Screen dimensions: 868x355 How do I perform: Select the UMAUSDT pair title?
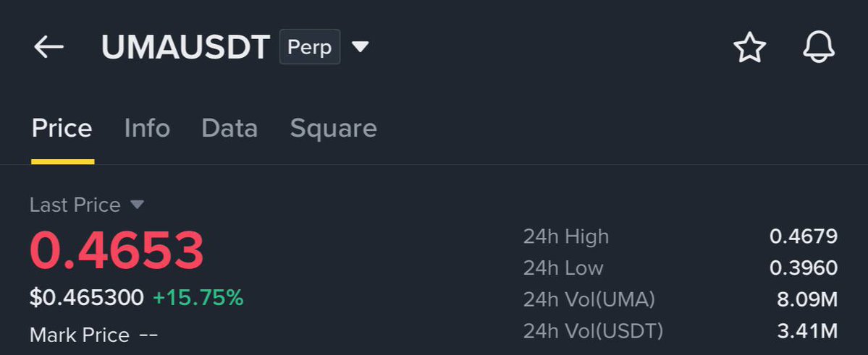[185, 47]
